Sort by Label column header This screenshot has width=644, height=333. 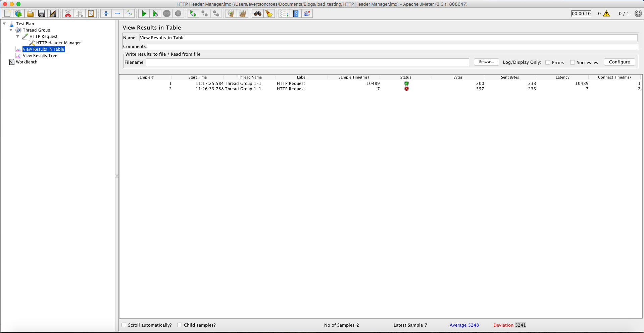[301, 77]
